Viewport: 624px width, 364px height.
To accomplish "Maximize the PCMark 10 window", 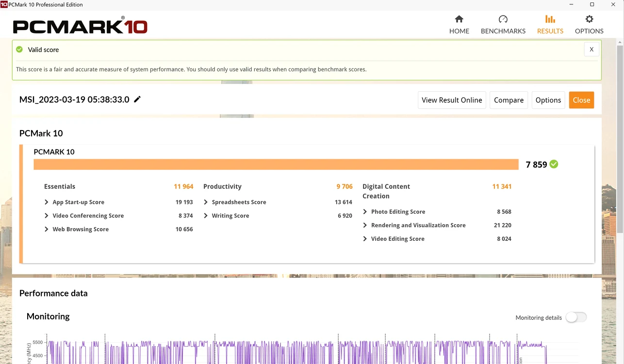I will click(592, 4).
